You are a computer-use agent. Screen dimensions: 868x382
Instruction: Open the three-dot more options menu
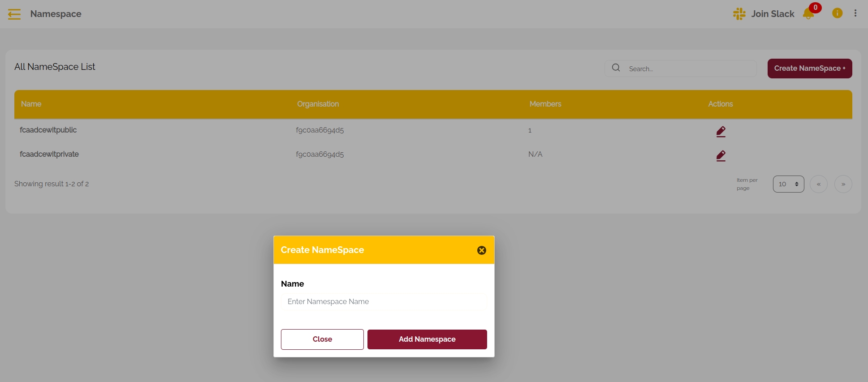point(855,13)
